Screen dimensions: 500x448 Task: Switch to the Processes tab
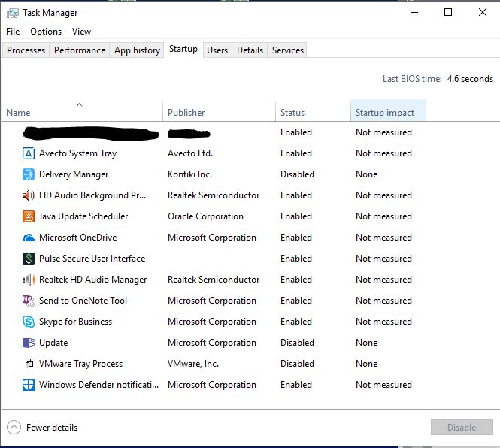click(26, 50)
